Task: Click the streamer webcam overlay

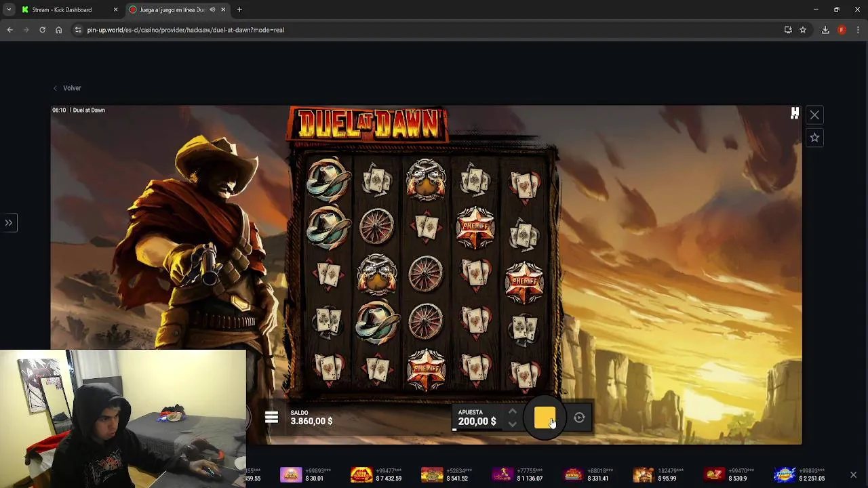Action: 123,418
